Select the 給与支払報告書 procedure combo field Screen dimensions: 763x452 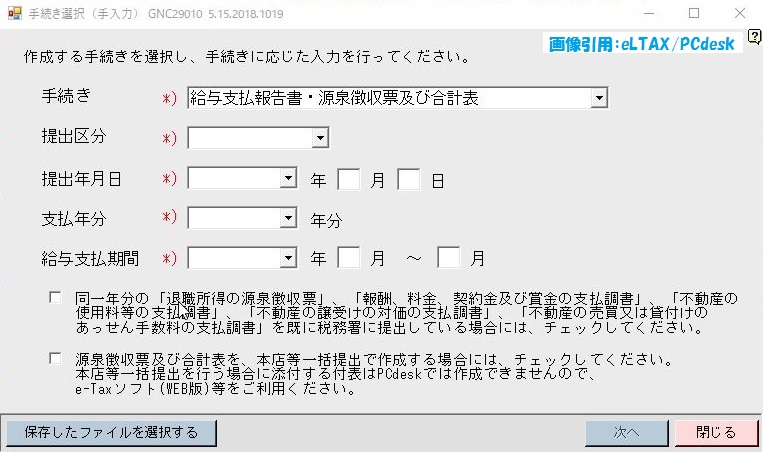pos(398,98)
